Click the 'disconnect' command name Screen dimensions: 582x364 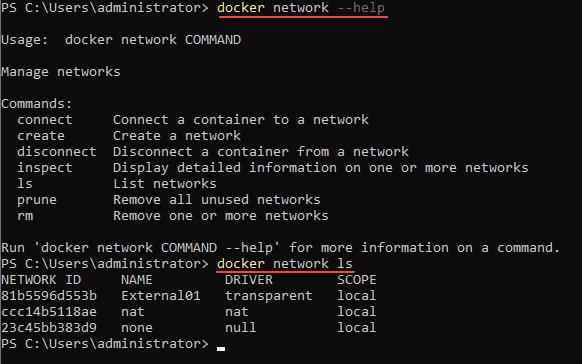pos(57,152)
